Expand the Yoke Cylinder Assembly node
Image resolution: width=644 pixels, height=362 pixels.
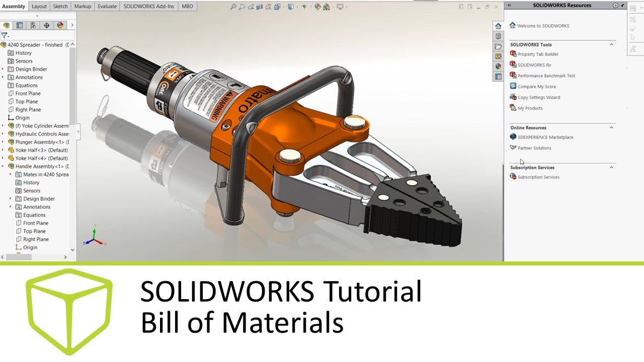click(3, 126)
